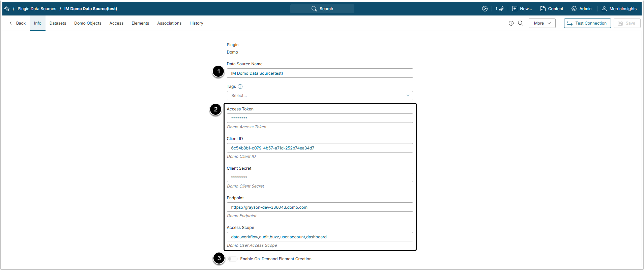Switch to the Datasets tab
The width and height of the screenshot is (644, 270).
tap(58, 23)
